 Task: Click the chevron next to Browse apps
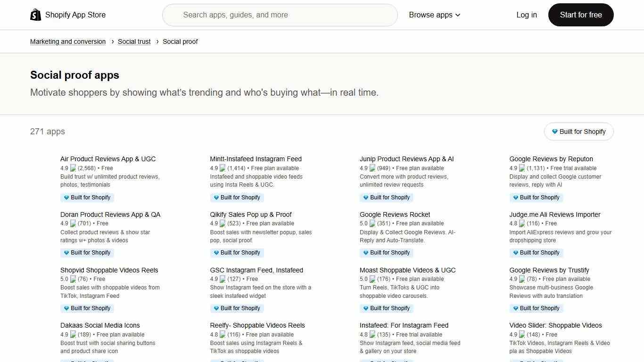click(456, 15)
